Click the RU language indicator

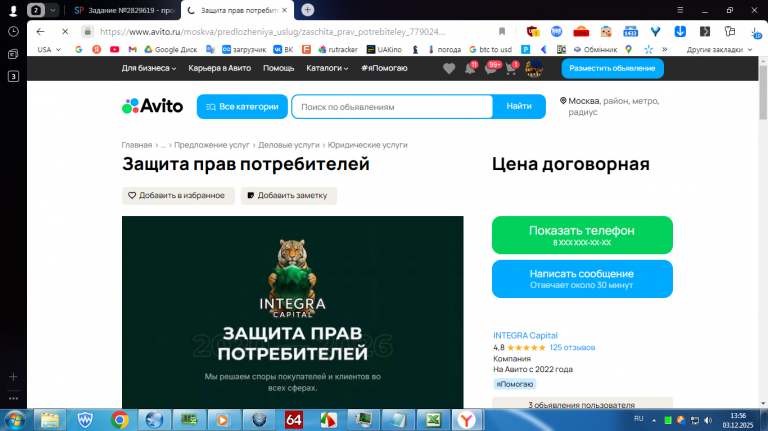(638, 419)
